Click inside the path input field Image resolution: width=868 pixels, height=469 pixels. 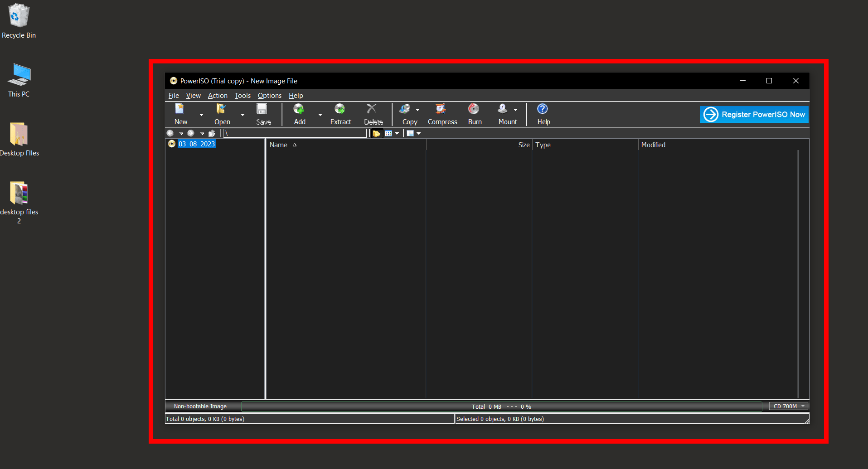tap(295, 133)
